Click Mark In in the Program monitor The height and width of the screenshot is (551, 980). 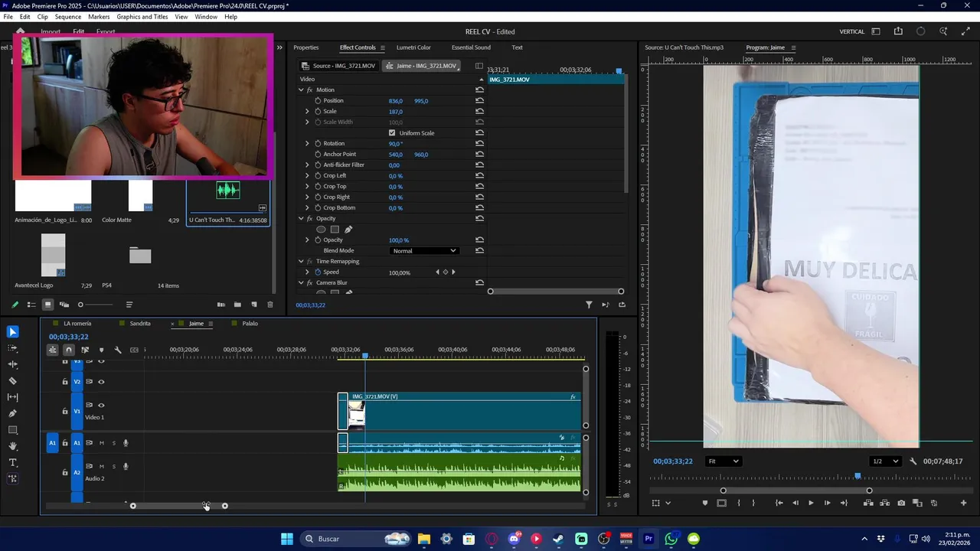click(x=739, y=503)
